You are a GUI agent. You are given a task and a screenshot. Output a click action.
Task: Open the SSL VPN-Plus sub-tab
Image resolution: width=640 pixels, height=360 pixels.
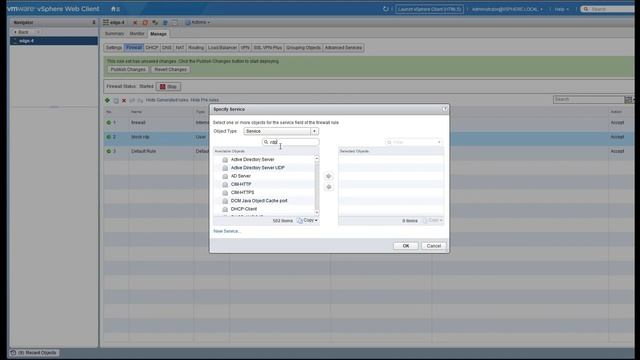tap(268, 48)
